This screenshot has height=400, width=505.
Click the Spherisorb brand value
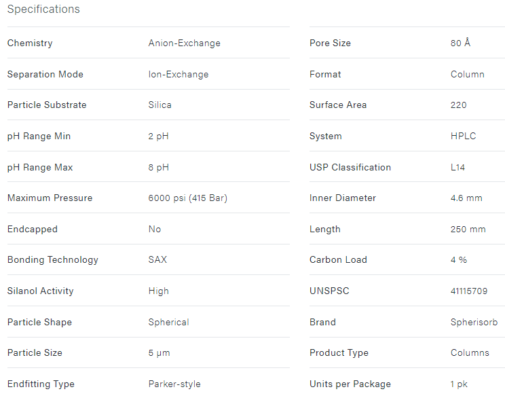tap(474, 322)
